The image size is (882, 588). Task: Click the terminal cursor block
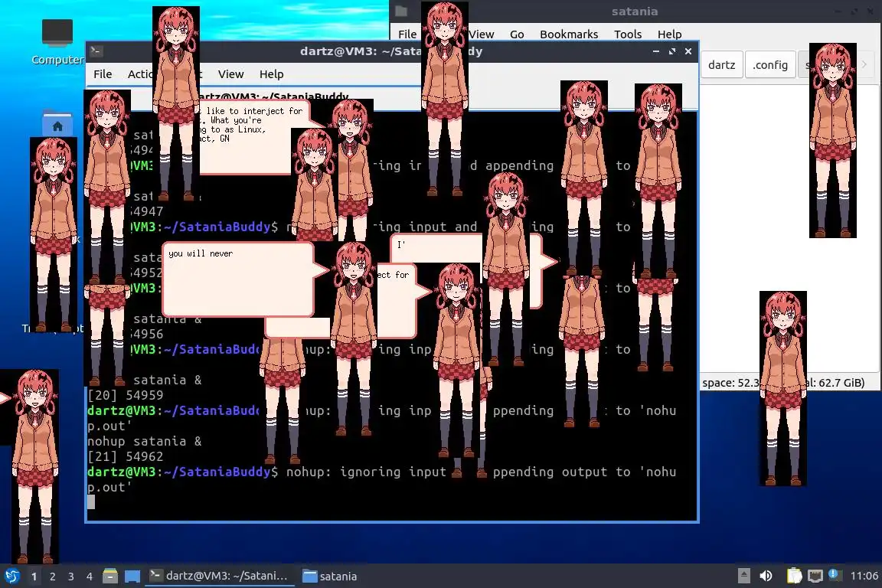[x=91, y=502]
